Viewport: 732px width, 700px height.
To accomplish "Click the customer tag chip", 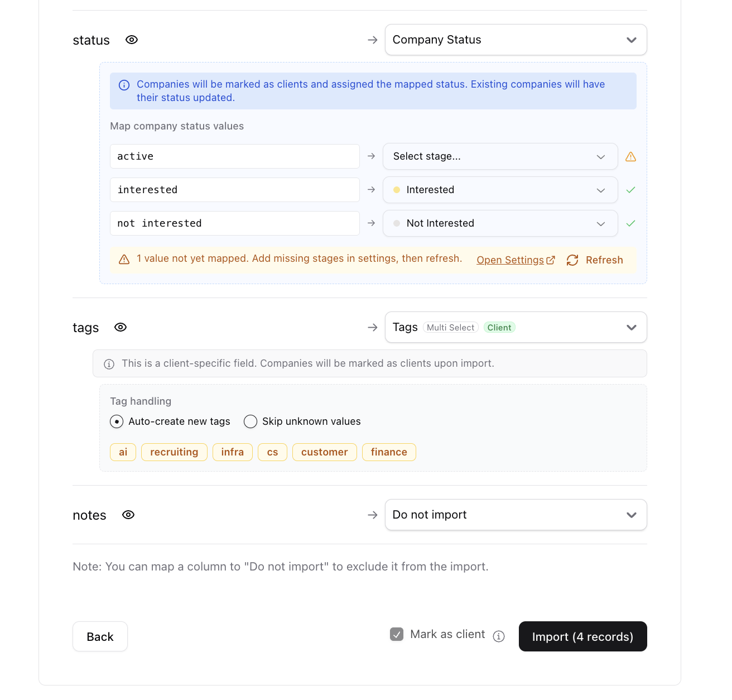I will [x=325, y=452].
